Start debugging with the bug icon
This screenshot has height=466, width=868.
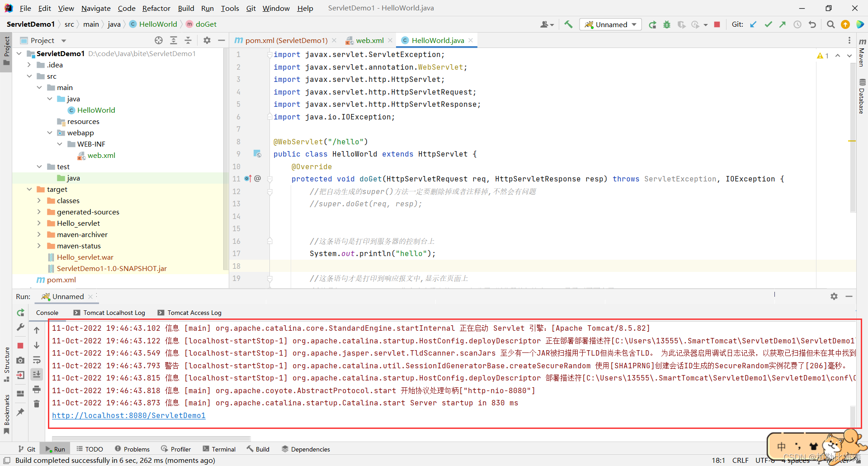coord(667,24)
